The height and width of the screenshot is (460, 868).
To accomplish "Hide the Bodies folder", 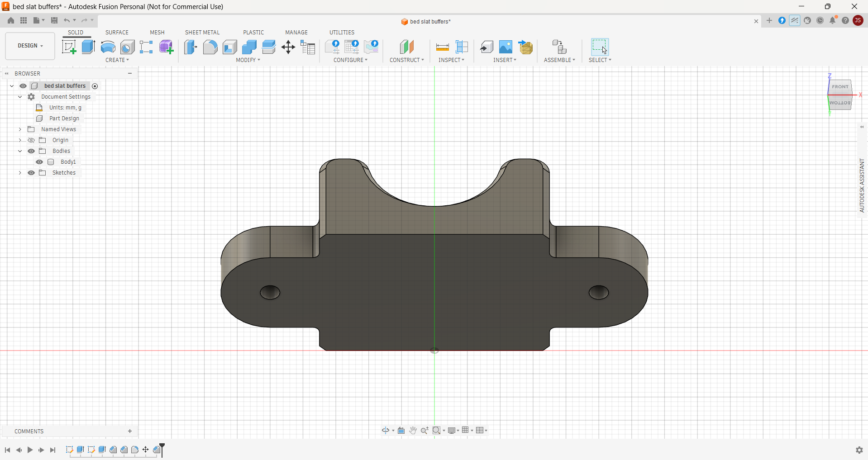I will pos(31,151).
